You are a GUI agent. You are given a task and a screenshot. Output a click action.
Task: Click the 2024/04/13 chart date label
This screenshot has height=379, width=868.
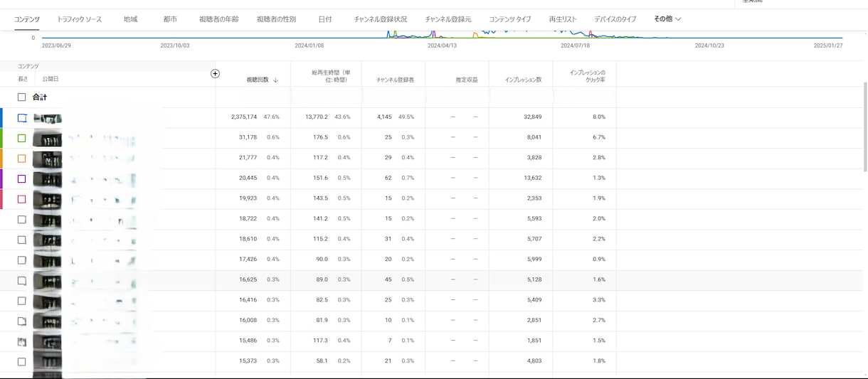pyautogui.click(x=442, y=45)
